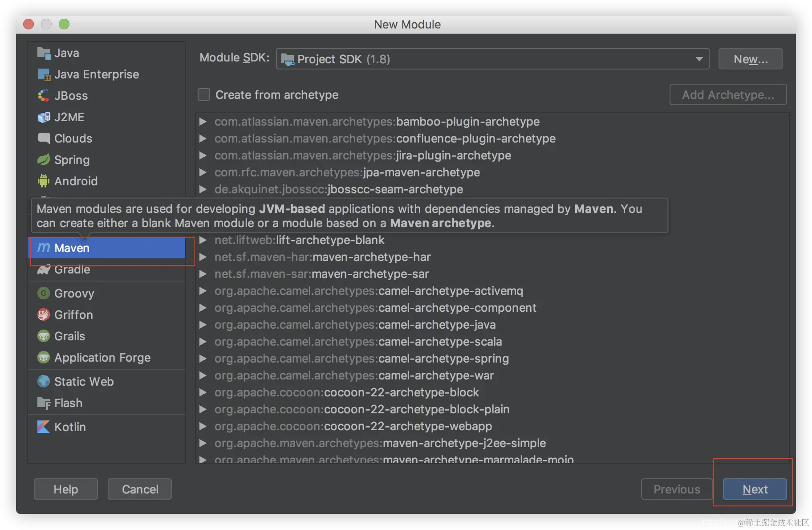Image resolution: width=812 pixels, height=530 pixels.
Task: Go to Previous wizard step
Action: pyautogui.click(x=677, y=489)
